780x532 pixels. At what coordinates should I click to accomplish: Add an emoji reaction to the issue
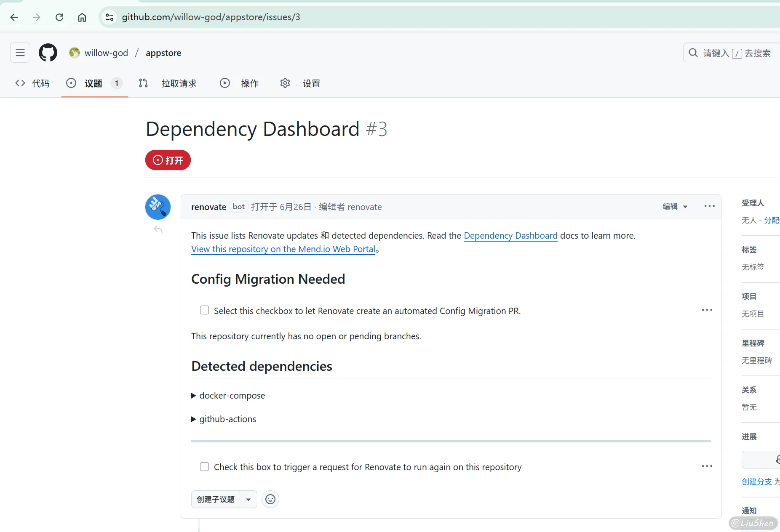(x=270, y=499)
